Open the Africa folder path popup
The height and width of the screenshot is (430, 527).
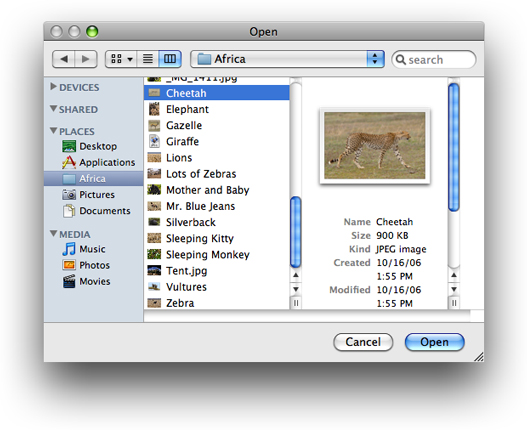(287, 59)
